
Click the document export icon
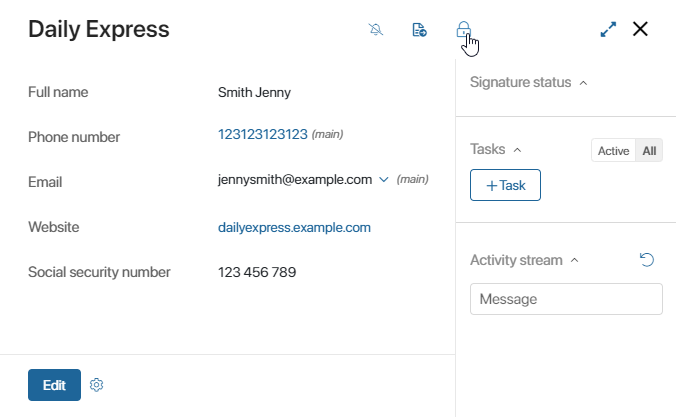tap(419, 30)
